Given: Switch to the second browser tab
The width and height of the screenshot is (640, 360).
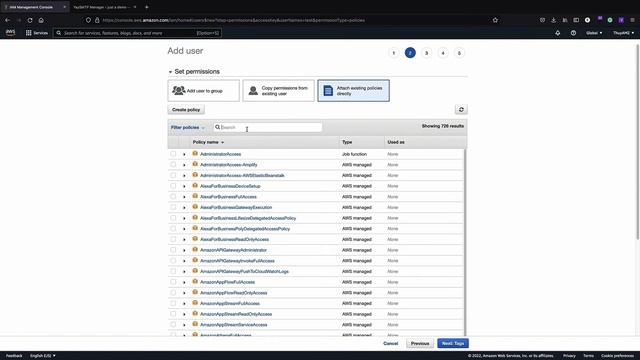Looking at the screenshot, I should click(x=104, y=7).
